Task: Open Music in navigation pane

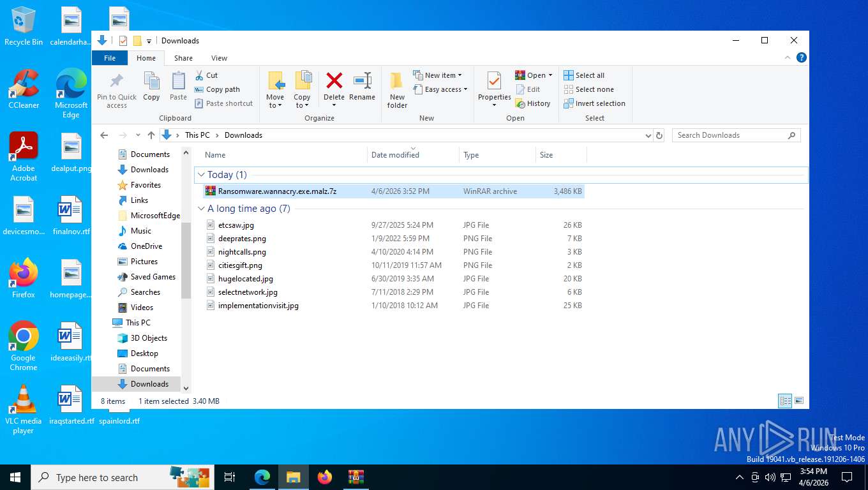Action: click(140, 231)
